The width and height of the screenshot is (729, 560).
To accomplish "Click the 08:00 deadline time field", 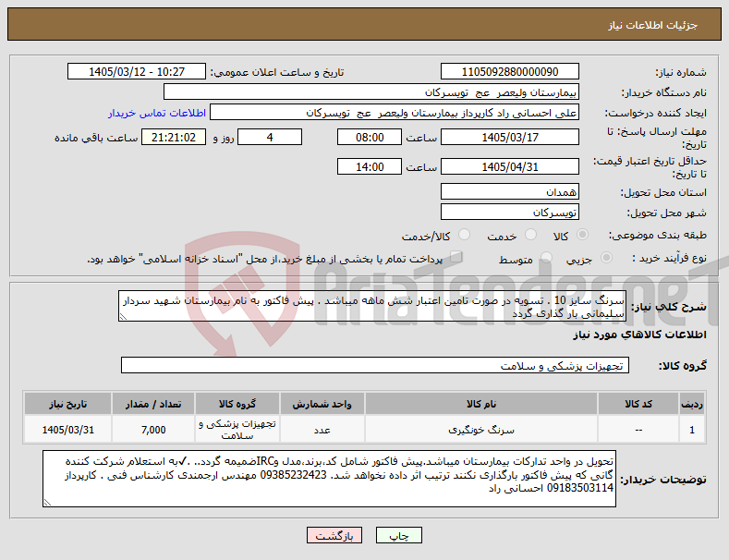I will [370, 137].
